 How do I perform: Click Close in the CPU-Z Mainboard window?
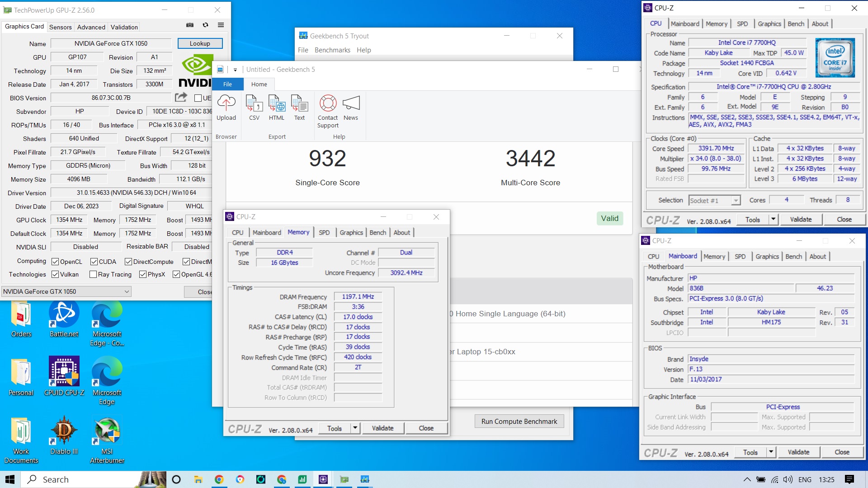click(x=842, y=452)
